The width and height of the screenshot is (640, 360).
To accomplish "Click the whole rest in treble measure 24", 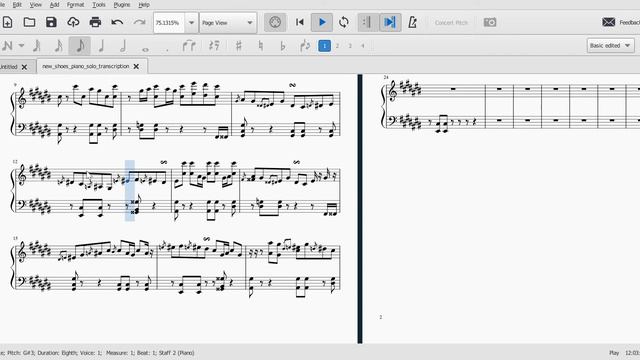I will pos(453,88).
